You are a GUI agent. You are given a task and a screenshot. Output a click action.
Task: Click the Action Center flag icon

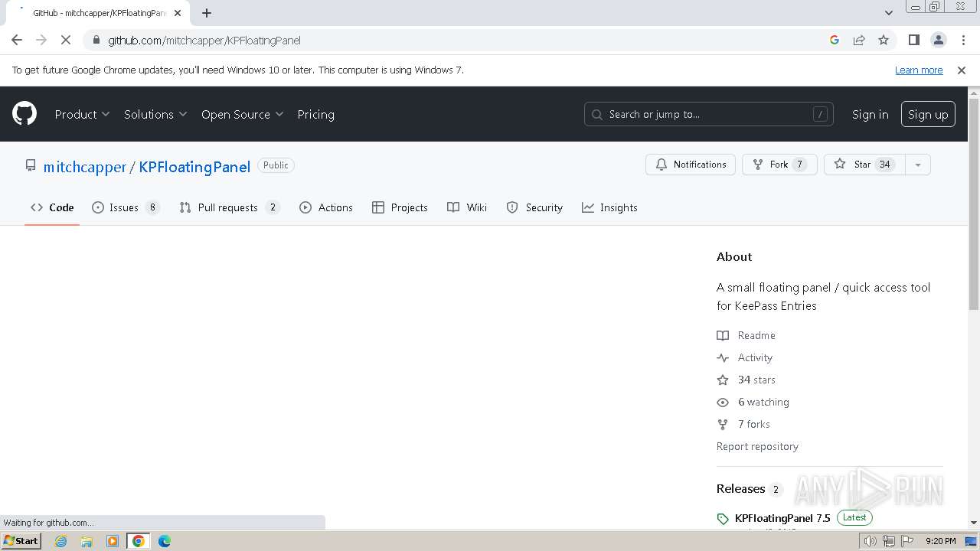(x=907, y=541)
